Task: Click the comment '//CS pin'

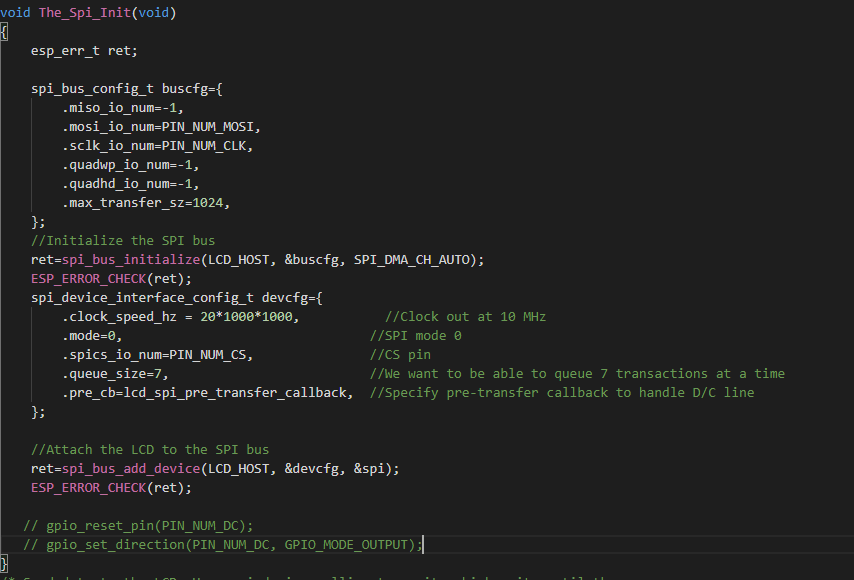Action: click(400, 355)
